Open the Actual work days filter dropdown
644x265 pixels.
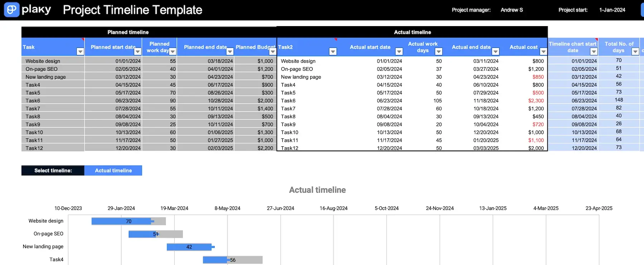(x=439, y=51)
